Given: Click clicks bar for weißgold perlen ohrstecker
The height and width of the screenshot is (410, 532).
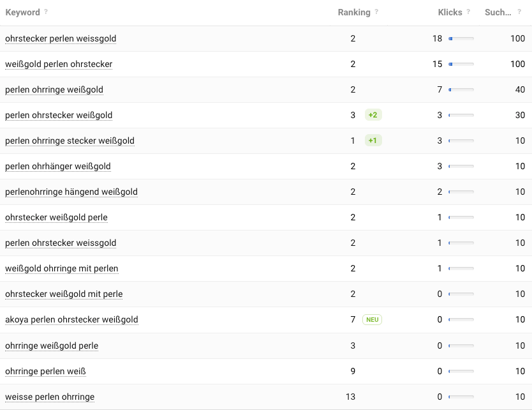Looking at the screenshot, I should tap(461, 65).
